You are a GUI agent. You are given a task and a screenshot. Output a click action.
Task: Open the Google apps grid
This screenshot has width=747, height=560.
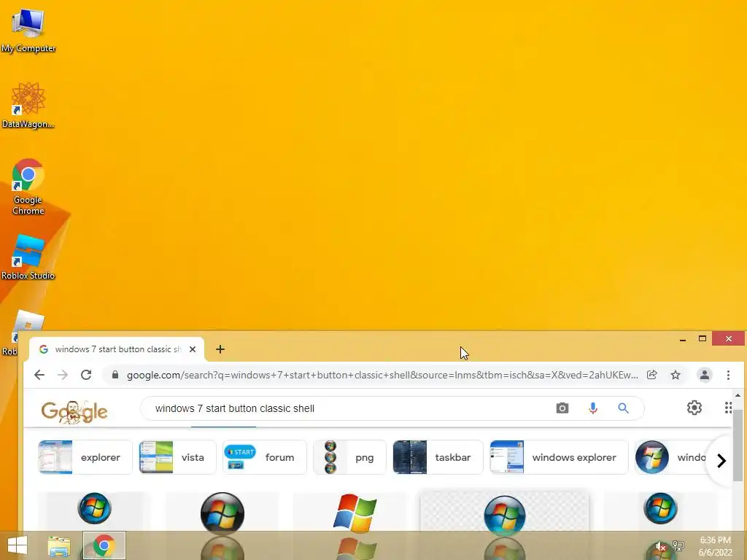pos(728,408)
